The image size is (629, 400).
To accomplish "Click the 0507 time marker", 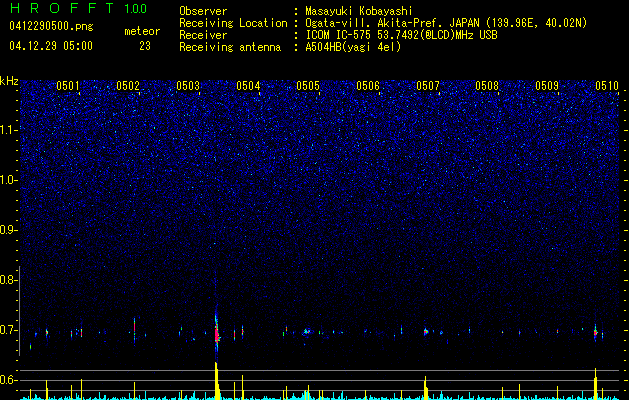I will (428, 85).
